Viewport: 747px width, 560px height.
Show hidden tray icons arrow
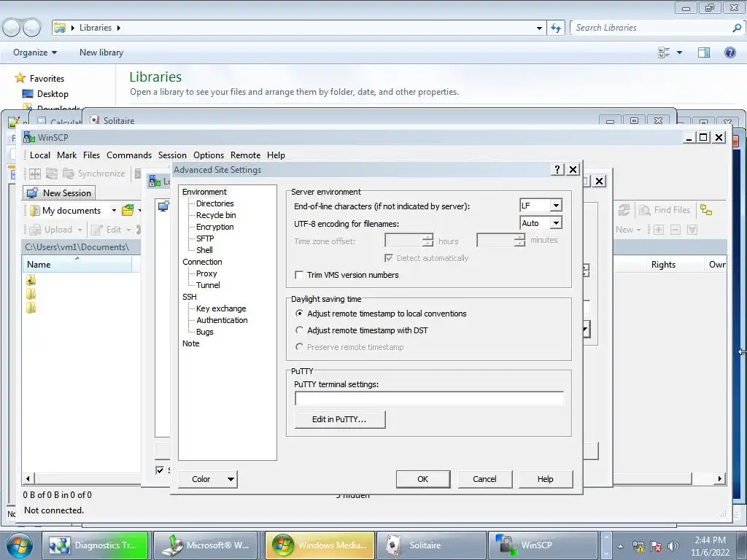620,546
